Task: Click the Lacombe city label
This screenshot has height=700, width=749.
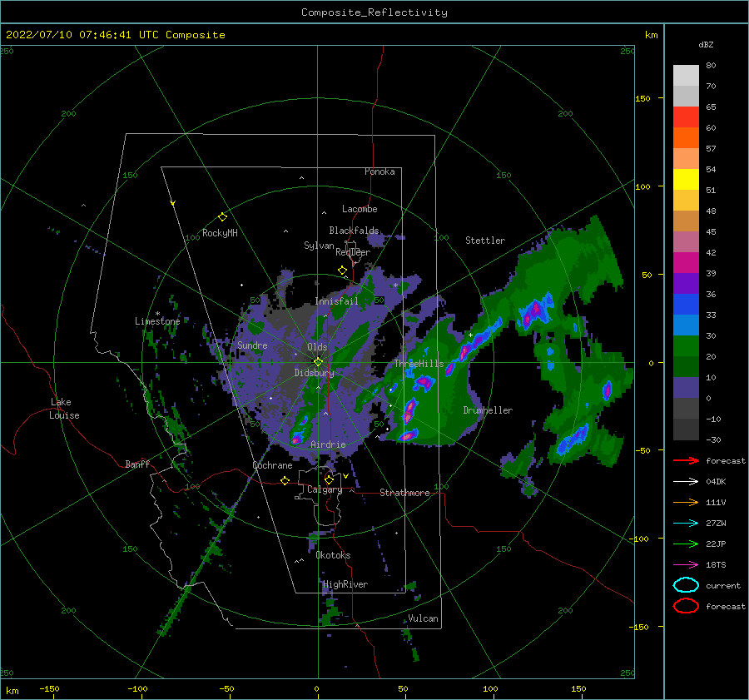Action: (x=360, y=209)
